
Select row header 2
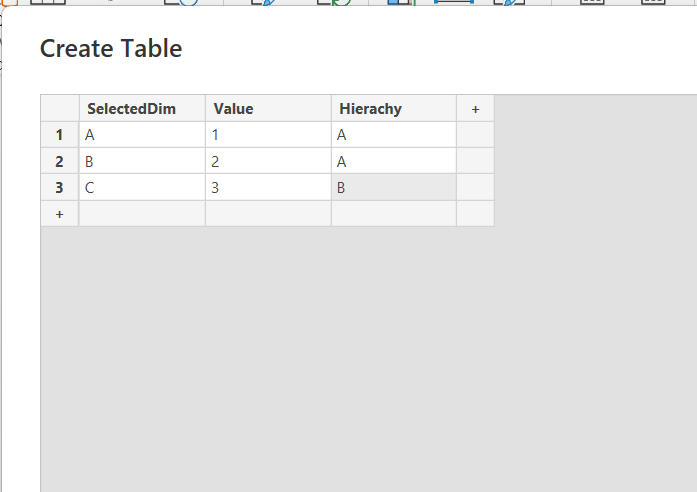[x=60, y=161]
